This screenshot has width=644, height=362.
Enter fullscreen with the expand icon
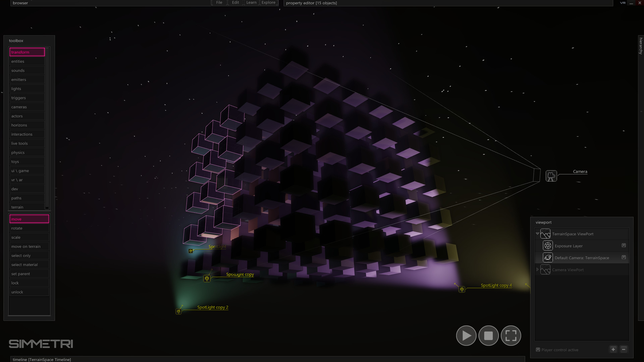[511, 336]
